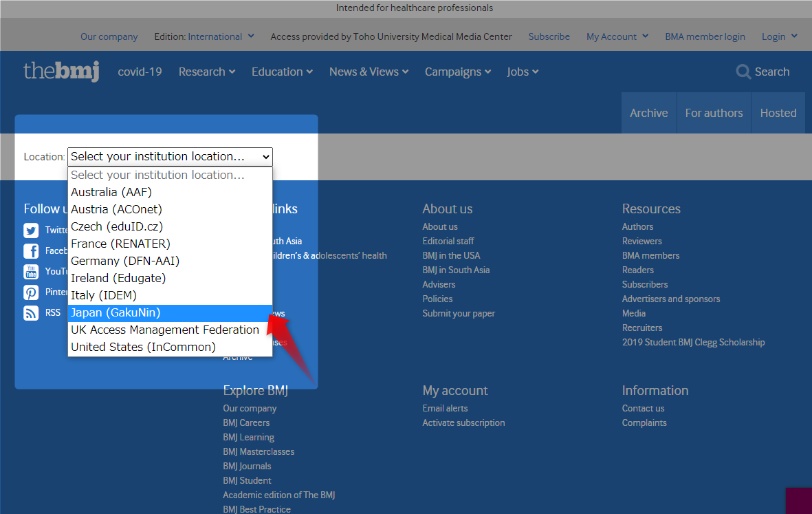Click the RSS feed icon
The width and height of the screenshot is (812, 514).
(x=31, y=314)
